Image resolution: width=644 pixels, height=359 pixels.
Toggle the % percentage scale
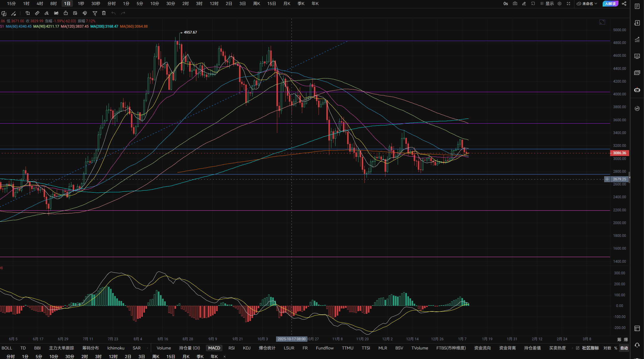(616, 348)
